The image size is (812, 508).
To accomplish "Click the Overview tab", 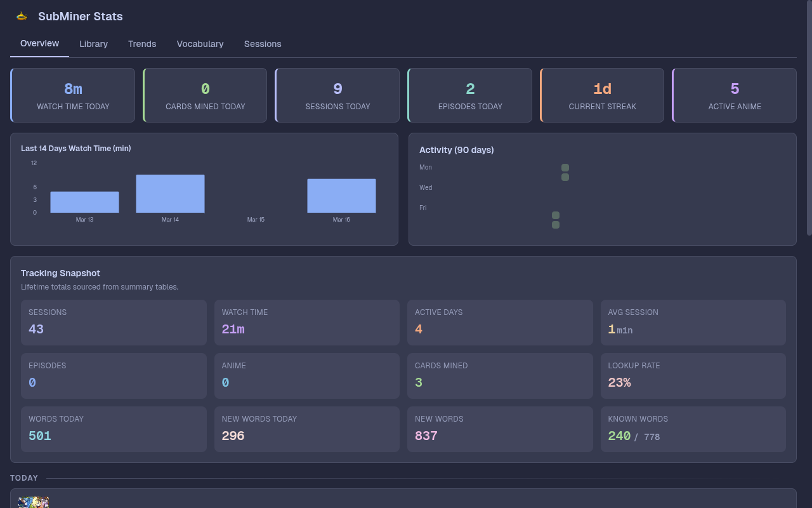I will (39, 44).
